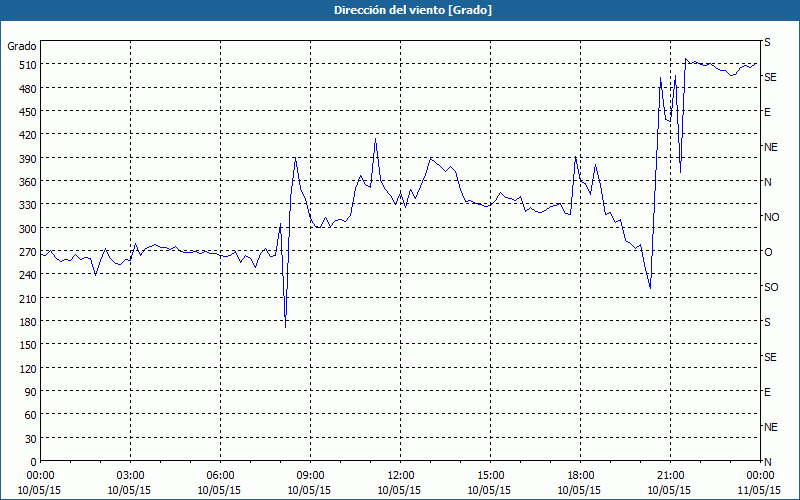Image resolution: width=800 pixels, height=500 pixels.
Task: Click the "N" compass label level with 360
Action: [x=768, y=182]
